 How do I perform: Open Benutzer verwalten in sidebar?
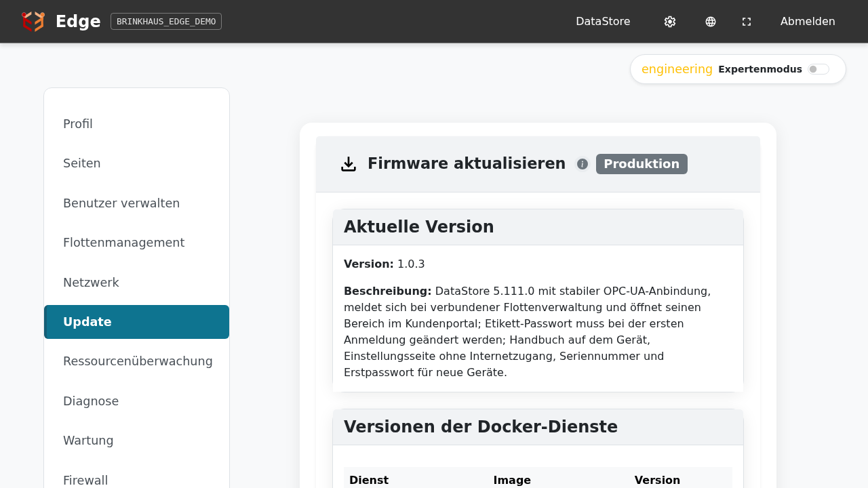(136, 203)
